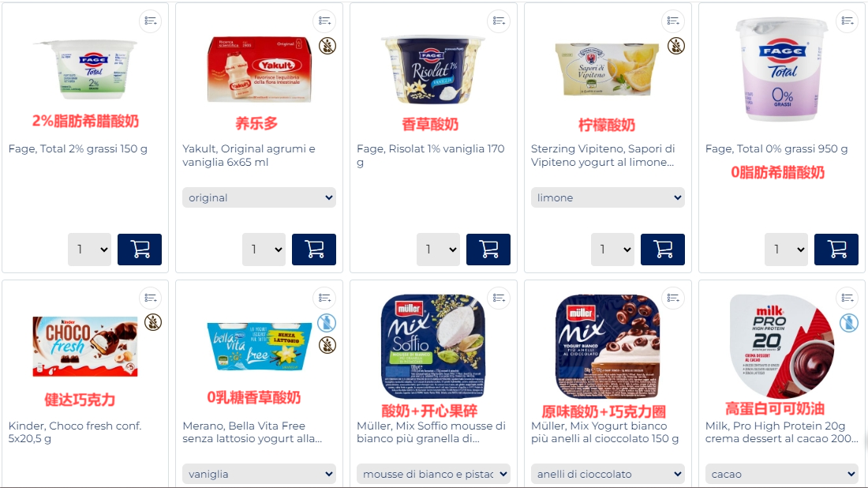
Task: Add Fage Total 0% grassi 950 g to cart
Action: 836,250
